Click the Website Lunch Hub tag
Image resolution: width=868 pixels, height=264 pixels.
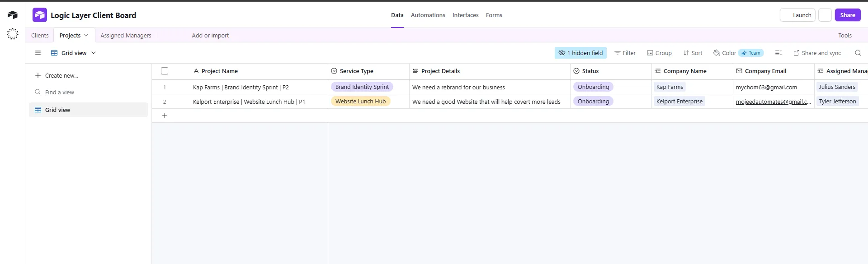[x=360, y=101]
